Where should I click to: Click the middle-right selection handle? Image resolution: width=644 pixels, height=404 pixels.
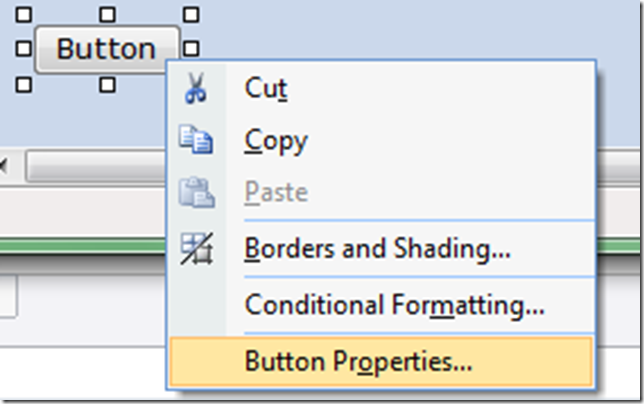192,48
